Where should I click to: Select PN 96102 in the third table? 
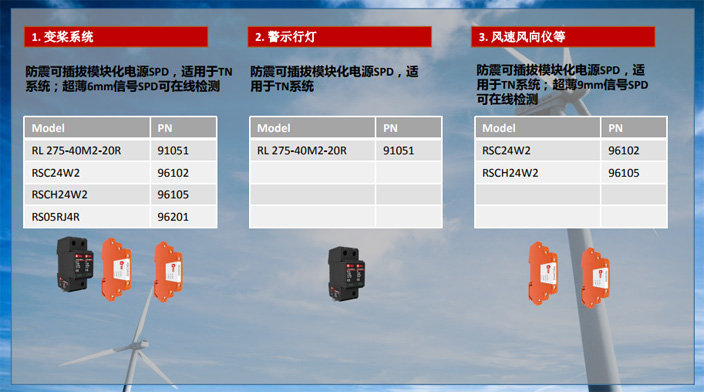[x=634, y=150]
